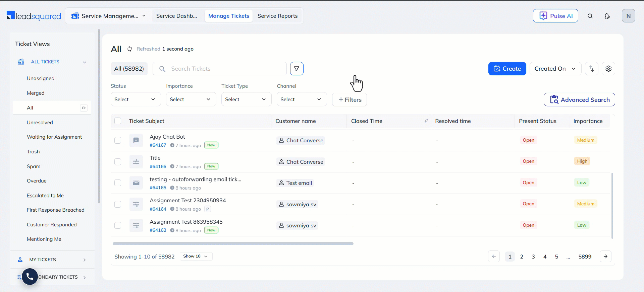Switch to Service Reports tab
This screenshot has width=644, height=292.
pos(277,16)
